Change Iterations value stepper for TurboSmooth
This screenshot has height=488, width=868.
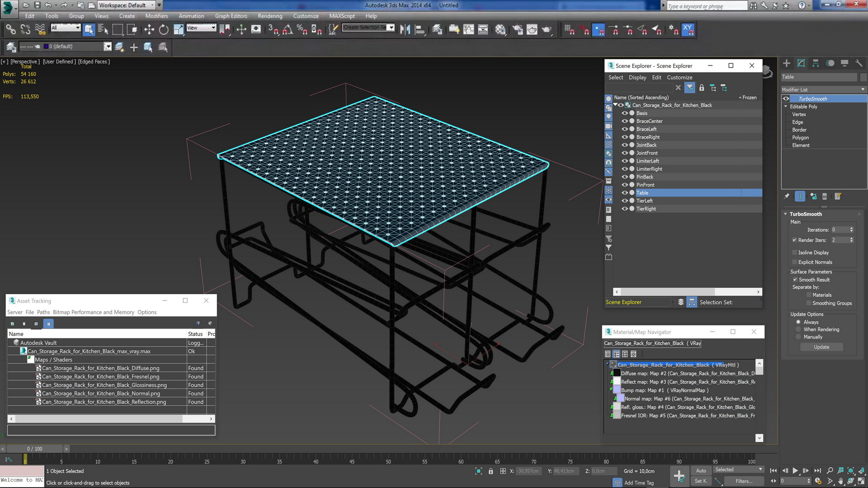[x=853, y=230]
